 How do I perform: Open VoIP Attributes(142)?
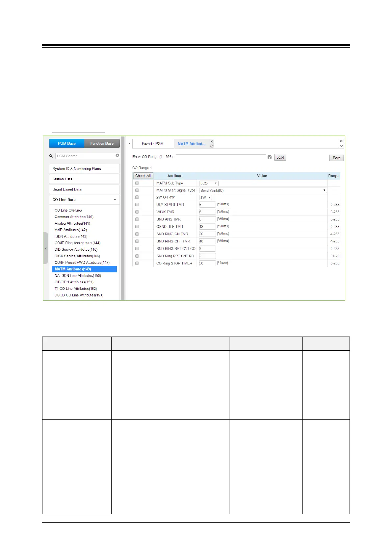(x=71, y=230)
